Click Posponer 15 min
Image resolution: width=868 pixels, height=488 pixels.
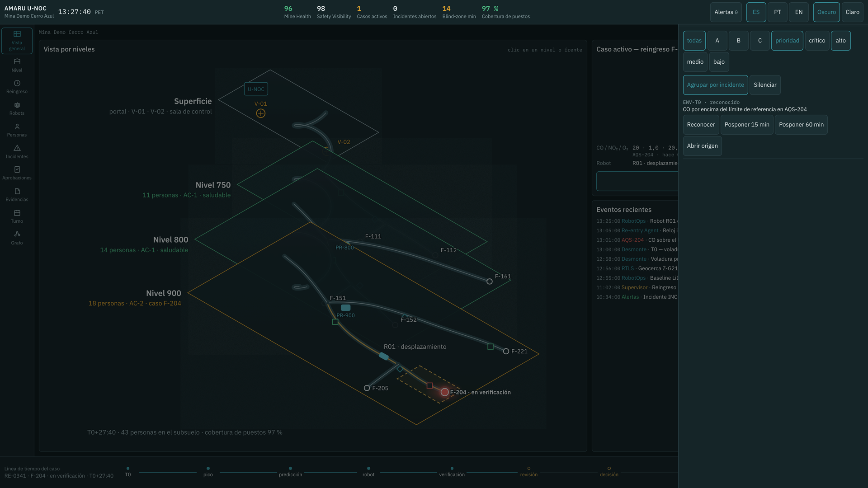(x=747, y=125)
